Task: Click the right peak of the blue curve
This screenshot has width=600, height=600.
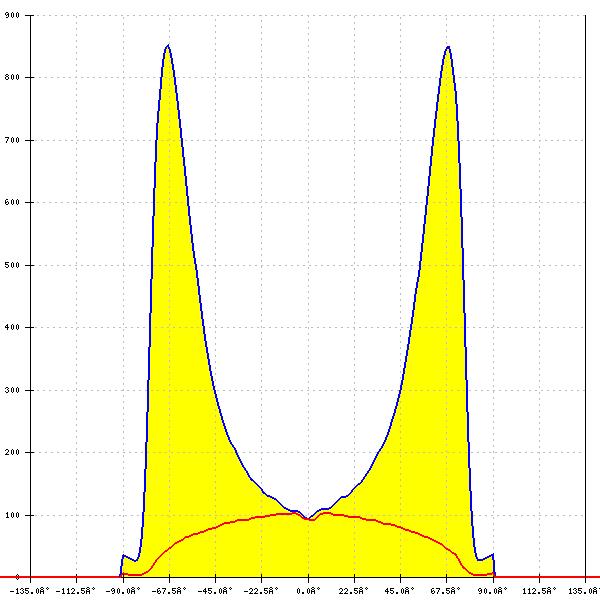Action: [448, 47]
